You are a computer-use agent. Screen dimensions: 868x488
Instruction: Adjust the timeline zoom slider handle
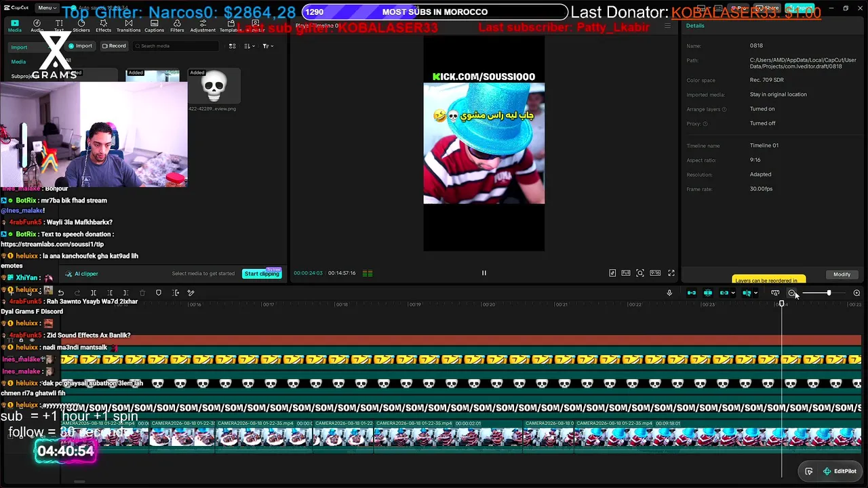click(829, 293)
